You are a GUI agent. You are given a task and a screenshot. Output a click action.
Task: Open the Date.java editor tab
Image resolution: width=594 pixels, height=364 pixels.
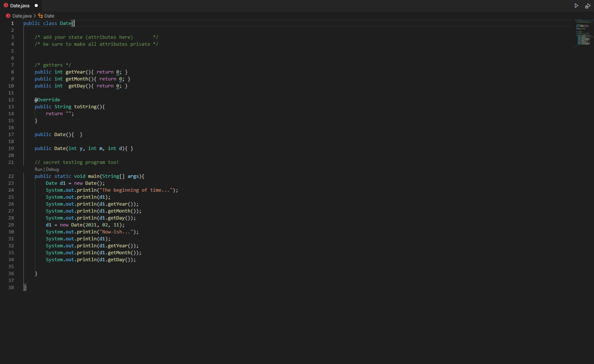[21, 5]
